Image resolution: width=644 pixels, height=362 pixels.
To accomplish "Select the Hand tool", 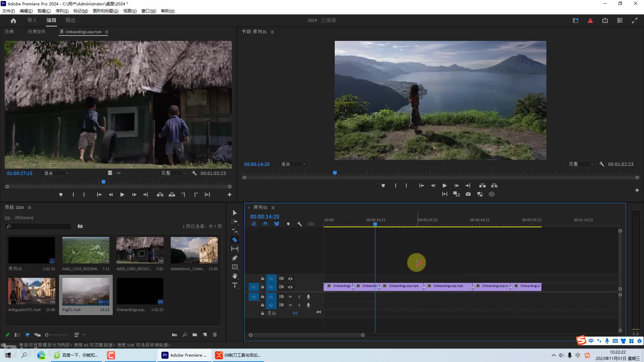I will click(235, 276).
